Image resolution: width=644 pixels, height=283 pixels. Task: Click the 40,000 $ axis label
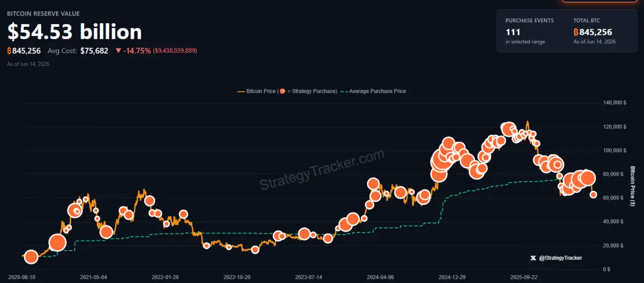[x=614, y=222]
